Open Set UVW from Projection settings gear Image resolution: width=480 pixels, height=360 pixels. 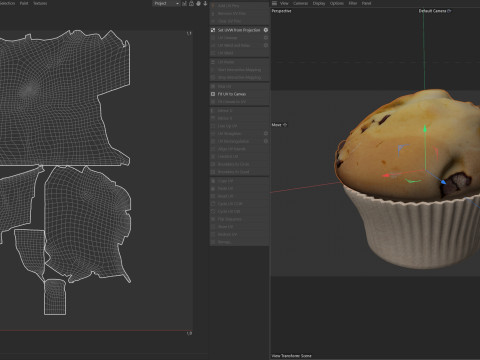point(266,30)
